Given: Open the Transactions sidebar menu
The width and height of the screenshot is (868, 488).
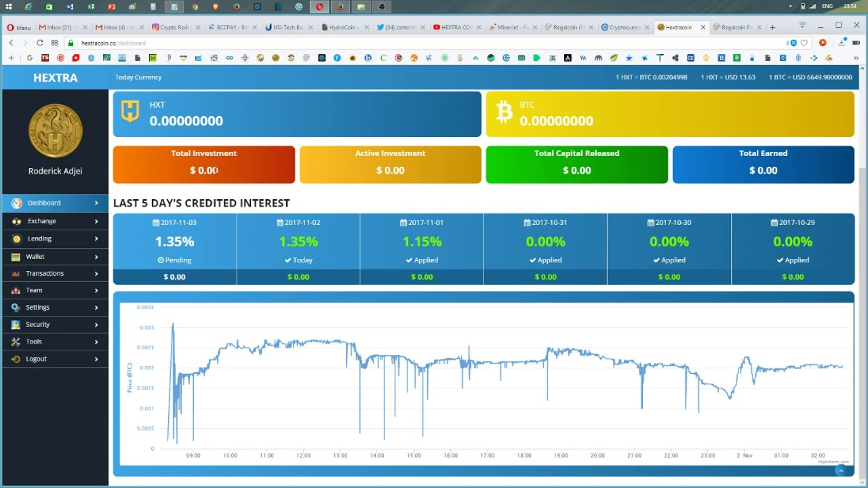Looking at the screenshot, I should click(x=55, y=273).
